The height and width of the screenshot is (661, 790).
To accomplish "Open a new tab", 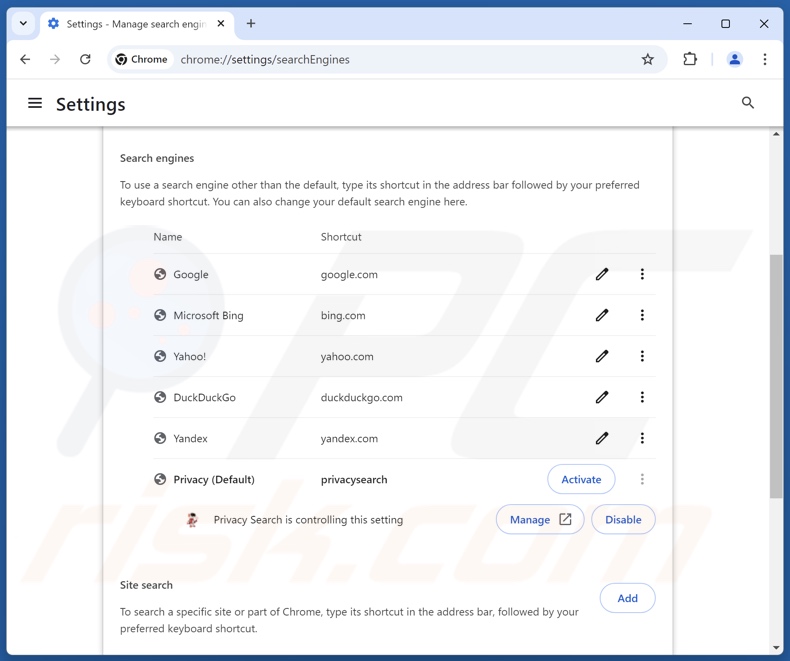I will point(251,24).
